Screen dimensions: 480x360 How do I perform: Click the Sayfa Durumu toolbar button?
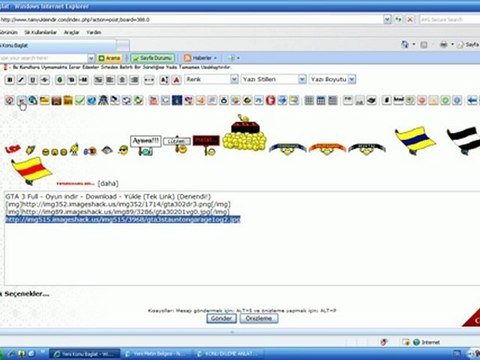pyautogui.click(x=153, y=58)
